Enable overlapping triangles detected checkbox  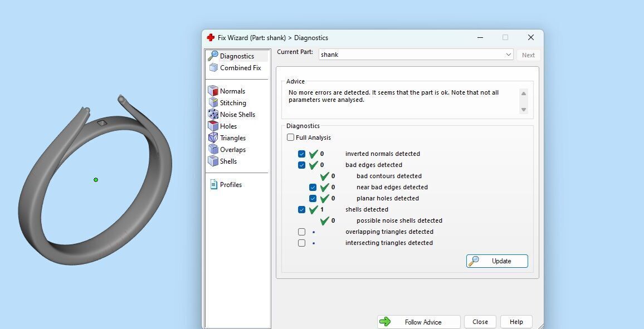(301, 232)
